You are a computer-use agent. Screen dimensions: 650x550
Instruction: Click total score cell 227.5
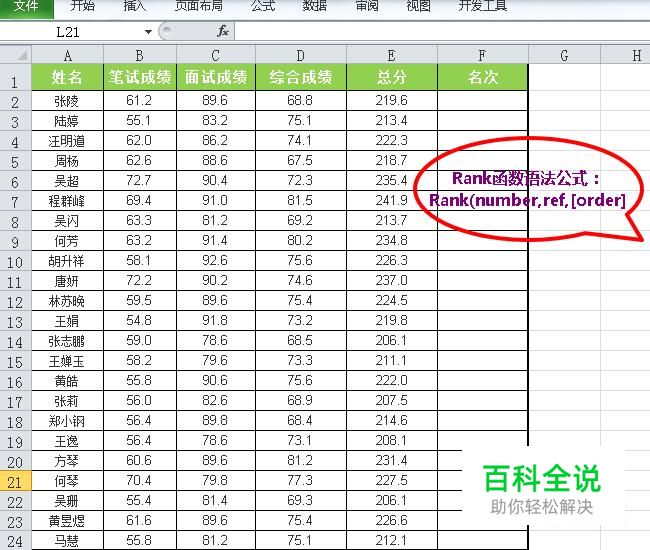pos(391,480)
